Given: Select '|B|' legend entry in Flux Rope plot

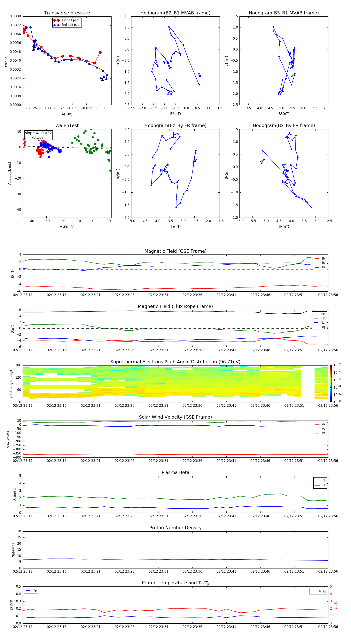Looking at the screenshot, I should click(320, 327).
